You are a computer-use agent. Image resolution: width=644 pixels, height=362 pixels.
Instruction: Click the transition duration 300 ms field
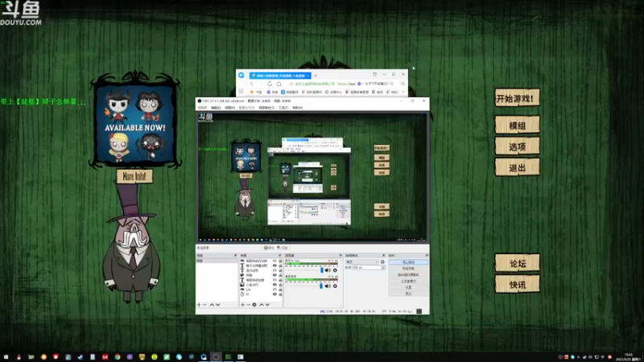(367, 268)
